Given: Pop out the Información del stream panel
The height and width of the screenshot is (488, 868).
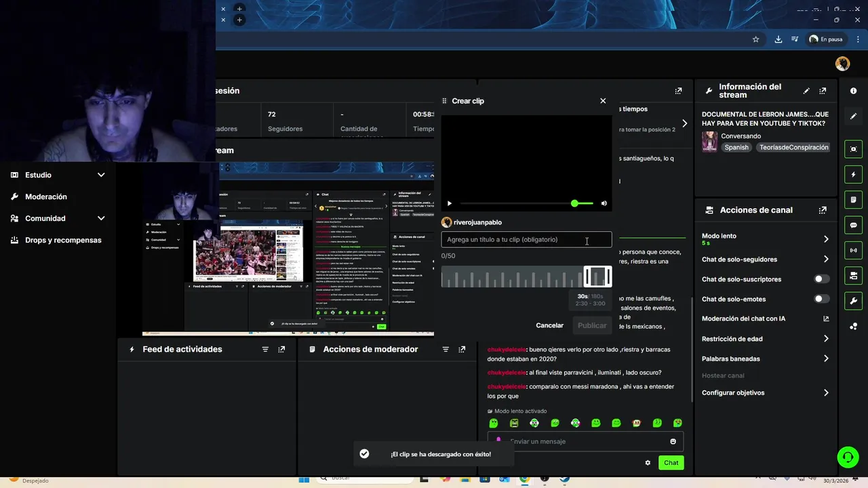Looking at the screenshot, I should click(823, 91).
